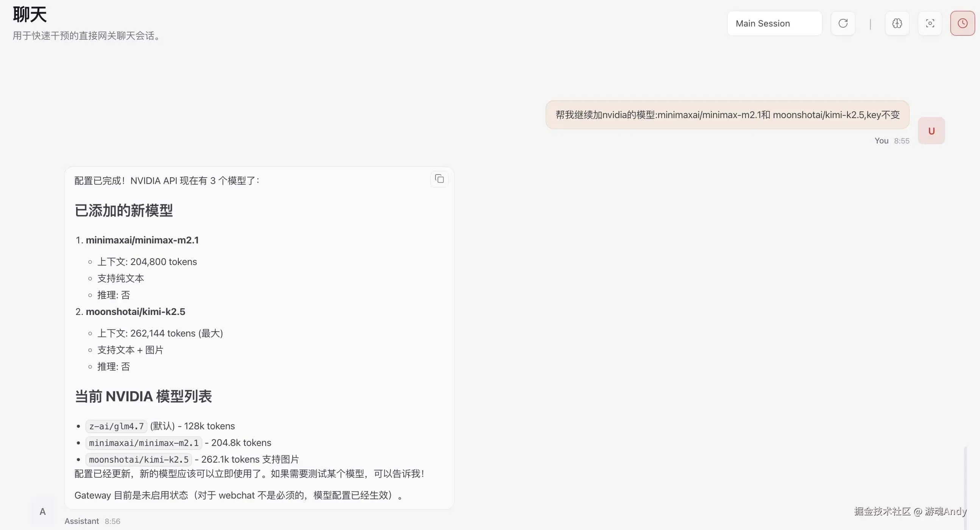Click the Assistant timestamp 8:56
Screen dimensions: 980x530
tap(112, 521)
